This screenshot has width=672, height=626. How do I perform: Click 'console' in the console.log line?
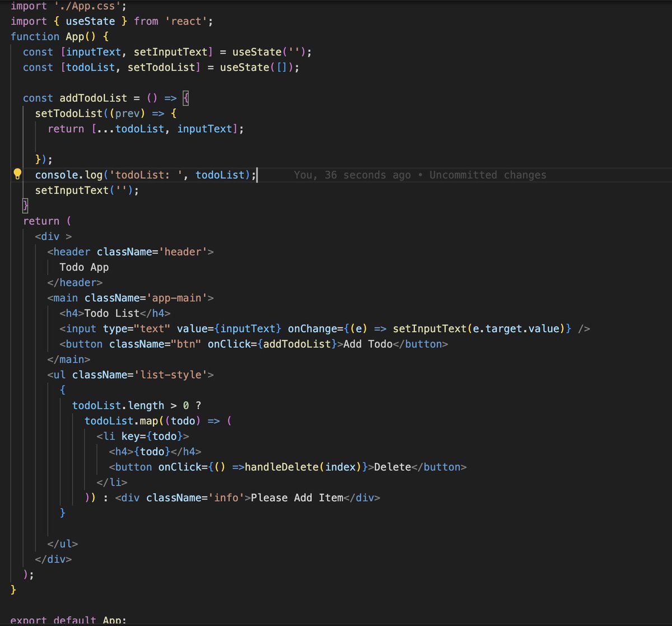click(57, 175)
